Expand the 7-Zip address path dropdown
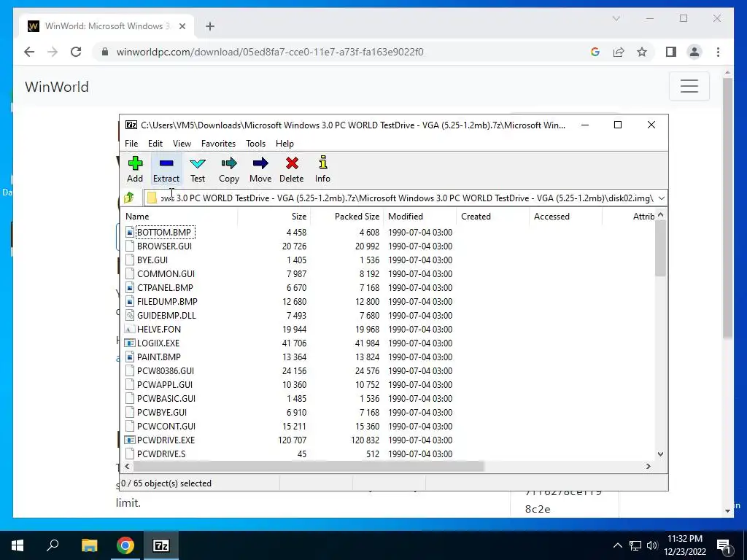747x560 pixels. point(661,198)
